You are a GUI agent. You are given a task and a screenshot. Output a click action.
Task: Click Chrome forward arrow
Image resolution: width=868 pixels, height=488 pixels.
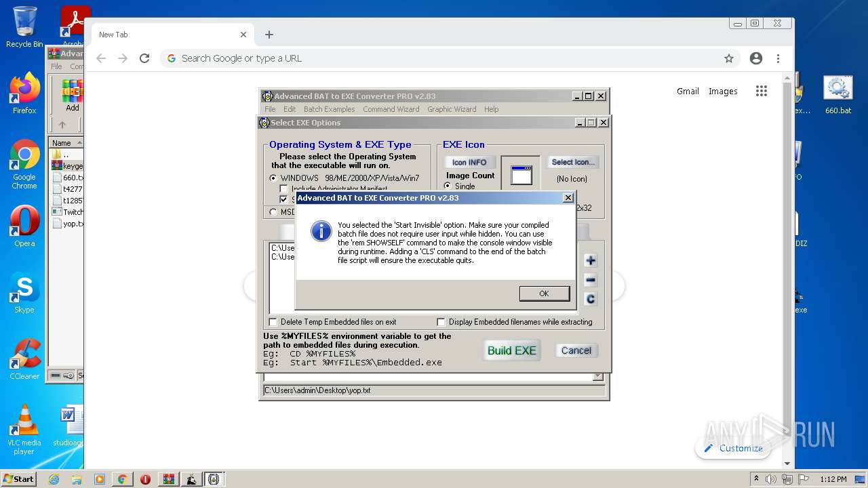coord(123,58)
